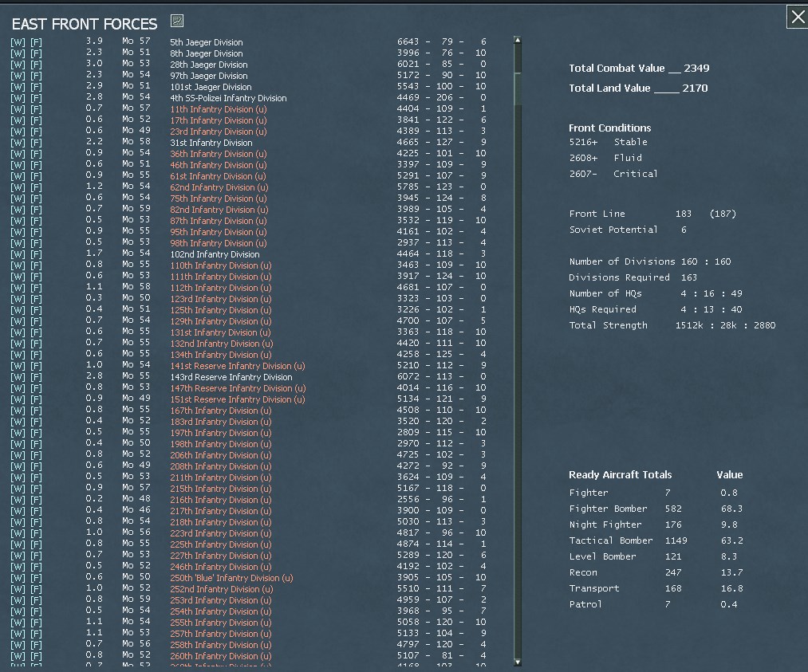Screen dimensions: 808x672
Task: Select 250th 'Blue' Infantry Division (u)
Action: [231, 578]
